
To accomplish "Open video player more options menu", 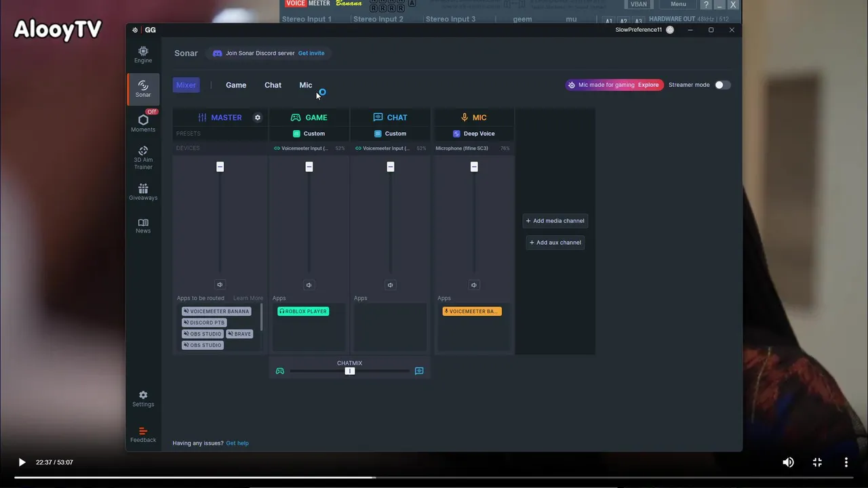I will coord(846,462).
